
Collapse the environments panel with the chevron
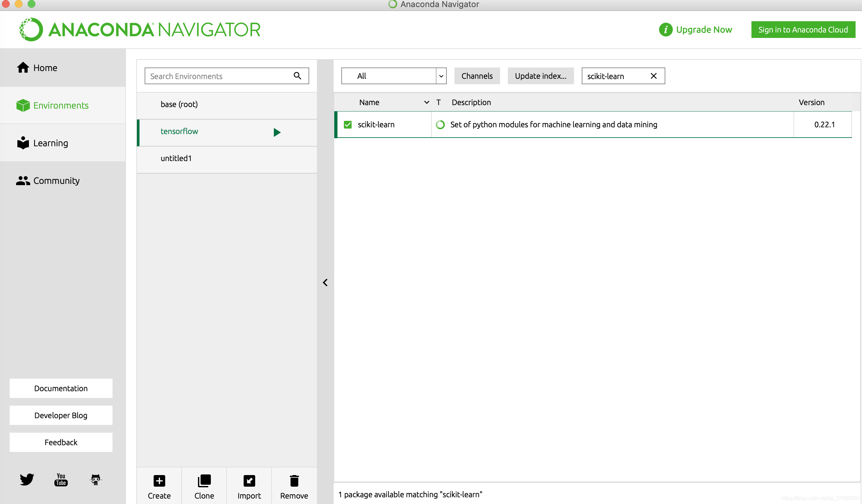325,282
